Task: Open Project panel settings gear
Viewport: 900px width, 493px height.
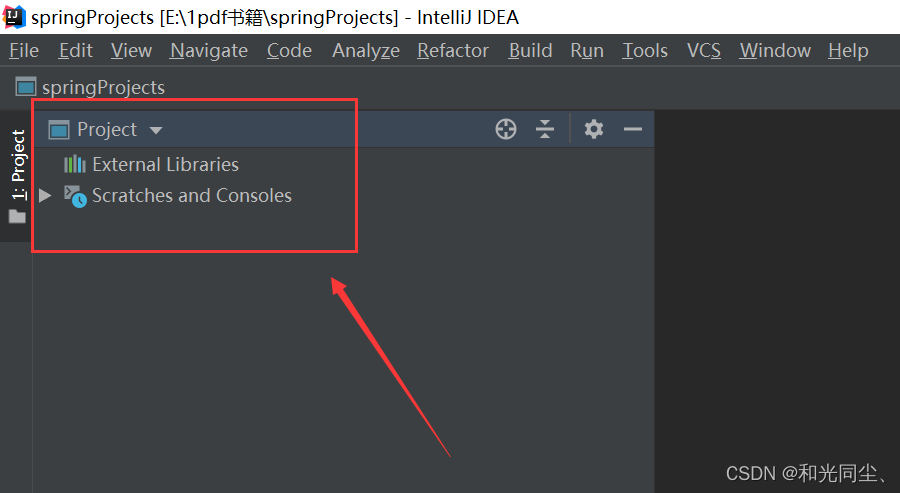Action: 594,129
